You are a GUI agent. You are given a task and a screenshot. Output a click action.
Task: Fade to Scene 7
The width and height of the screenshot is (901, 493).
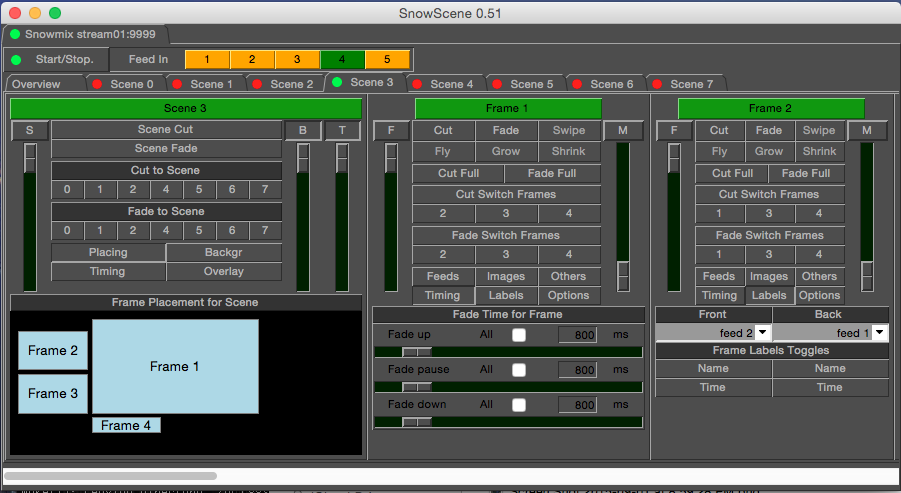[265, 230]
